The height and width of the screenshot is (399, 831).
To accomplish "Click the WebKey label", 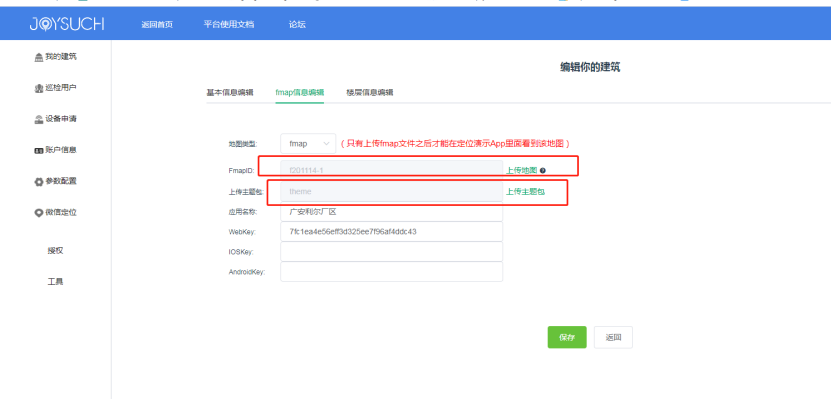I will (x=241, y=232).
